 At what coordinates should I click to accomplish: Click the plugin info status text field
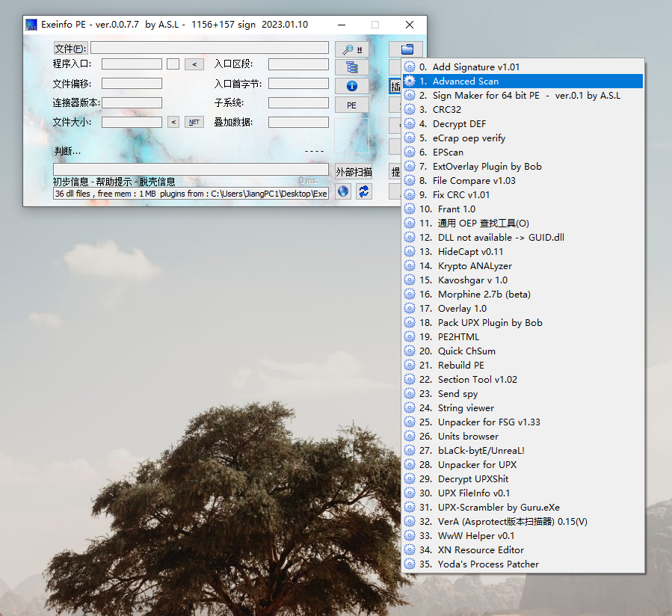click(x=191, y=194)
